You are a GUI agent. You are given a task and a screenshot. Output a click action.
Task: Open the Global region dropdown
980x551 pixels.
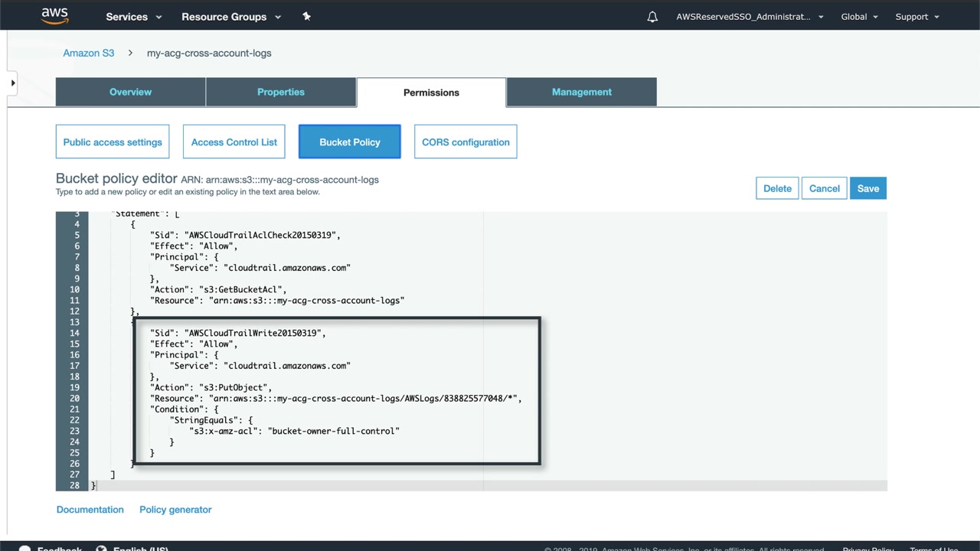point(859,17)
